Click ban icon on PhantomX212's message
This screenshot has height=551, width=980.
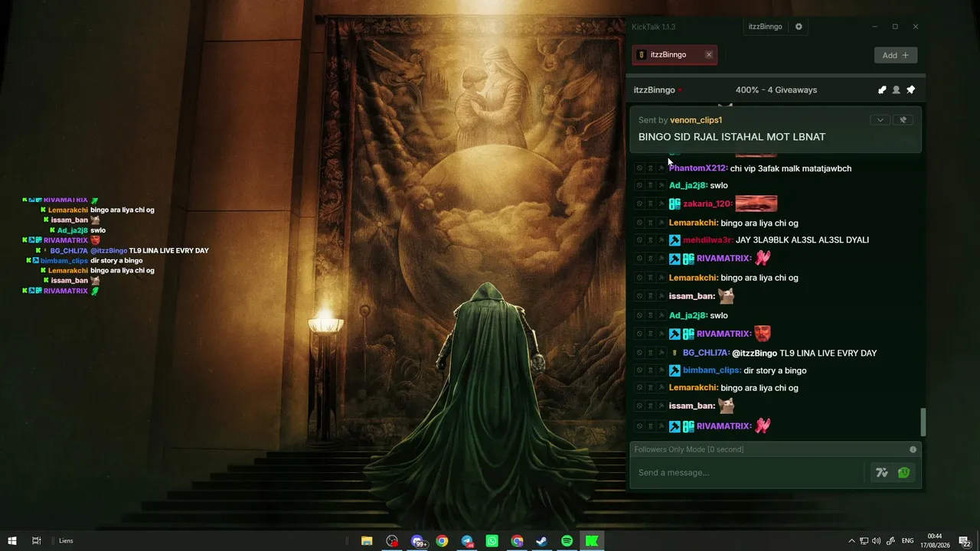[x=639, y=168]
